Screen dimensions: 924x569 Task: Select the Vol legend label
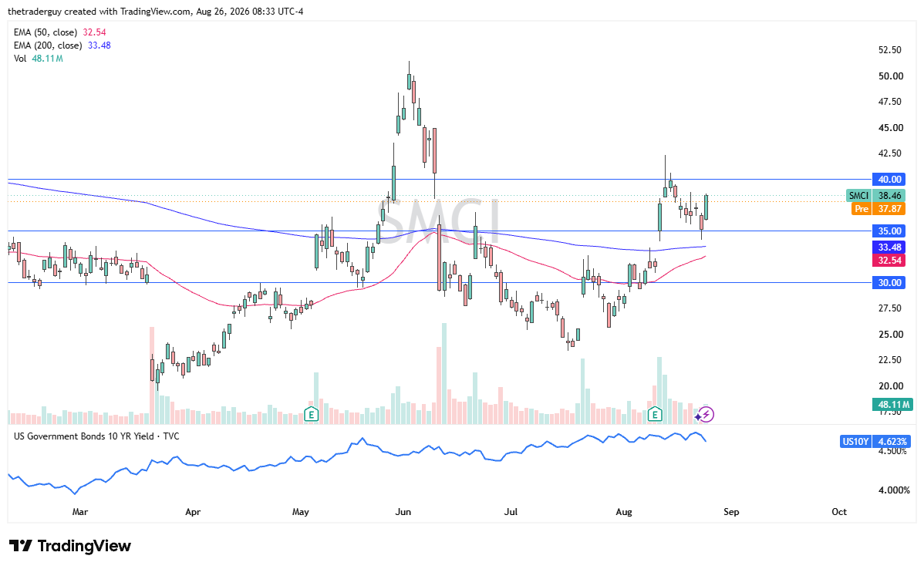coord(20,59)
